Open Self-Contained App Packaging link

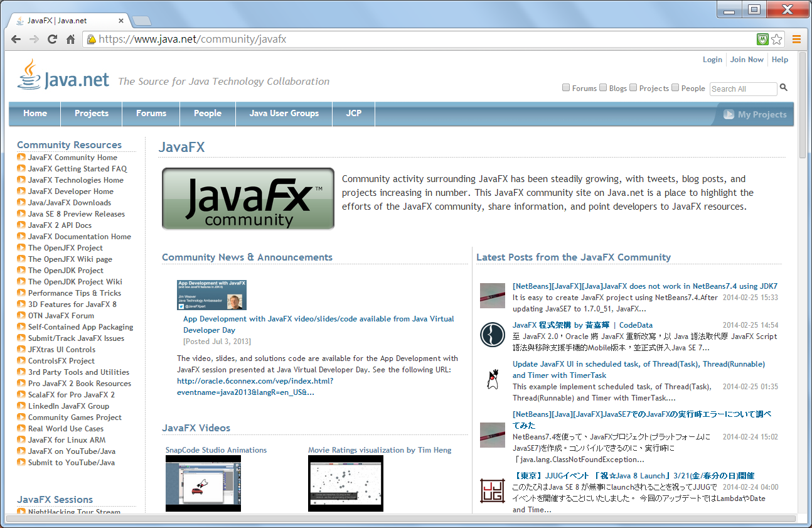[x=80, y=327]
